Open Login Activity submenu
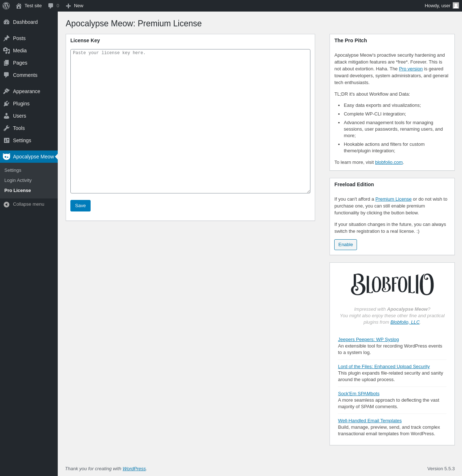This screenshot has height=476, width=462. [18, 180]
